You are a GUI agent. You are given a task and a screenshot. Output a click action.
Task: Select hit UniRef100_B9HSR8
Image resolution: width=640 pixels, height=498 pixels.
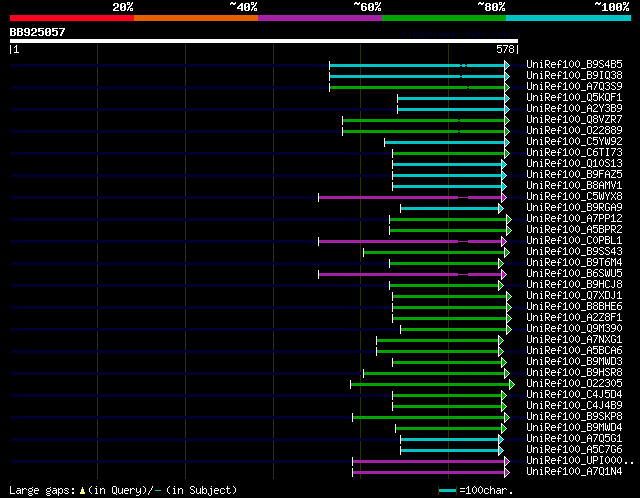[x=574, y=373]
